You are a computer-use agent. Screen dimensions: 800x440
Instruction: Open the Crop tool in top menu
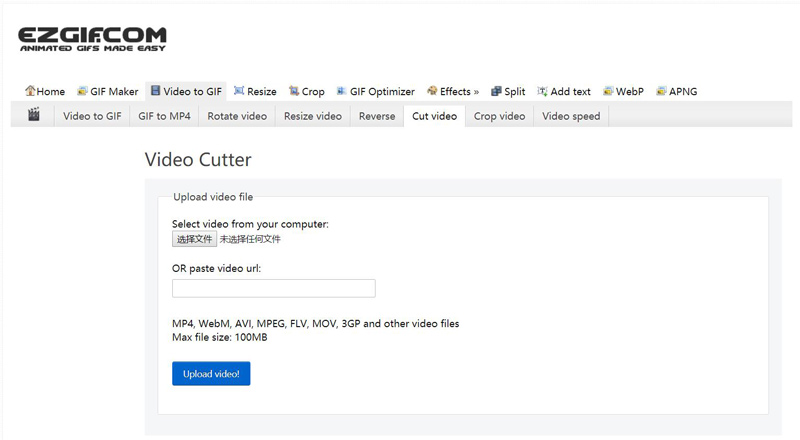click(x=306, y=91)
